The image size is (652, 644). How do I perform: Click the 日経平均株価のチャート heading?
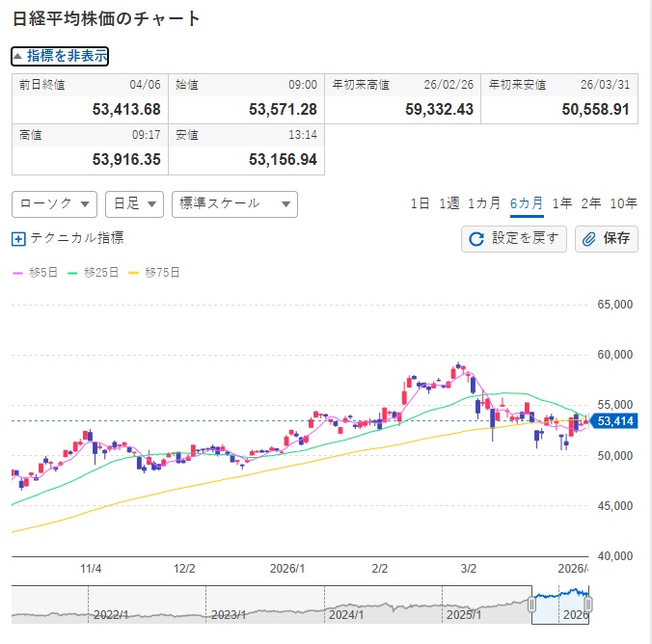point(106,18)
